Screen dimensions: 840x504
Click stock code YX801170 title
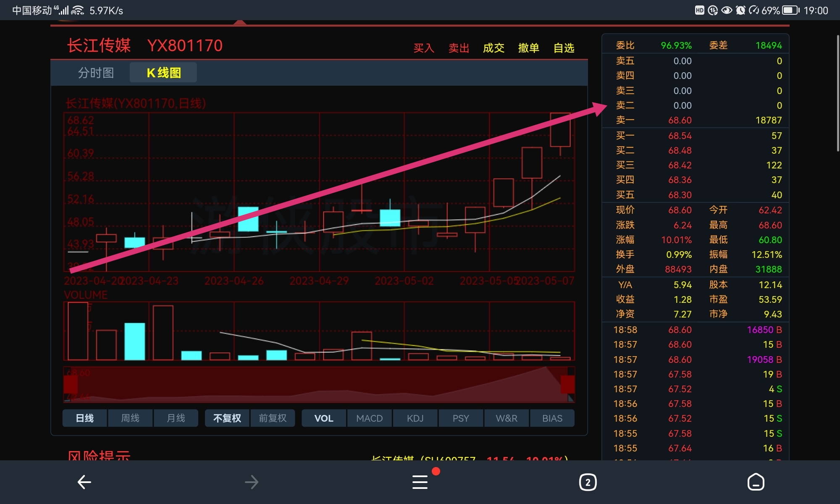pos(185,46)
